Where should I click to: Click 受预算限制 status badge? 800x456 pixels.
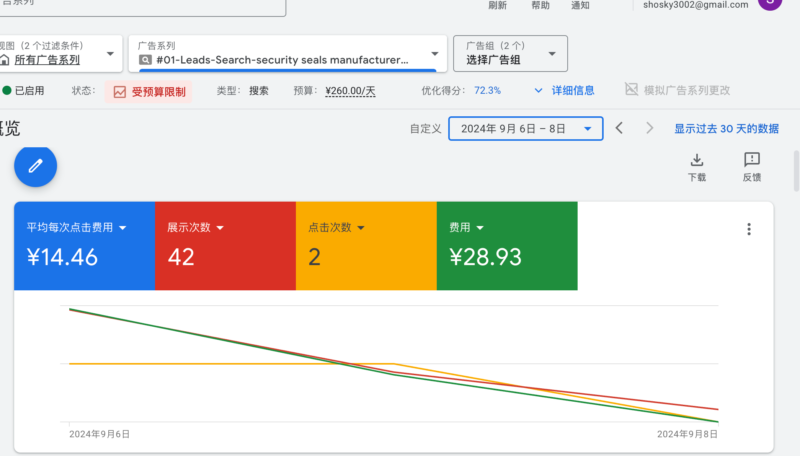[148, 92]
